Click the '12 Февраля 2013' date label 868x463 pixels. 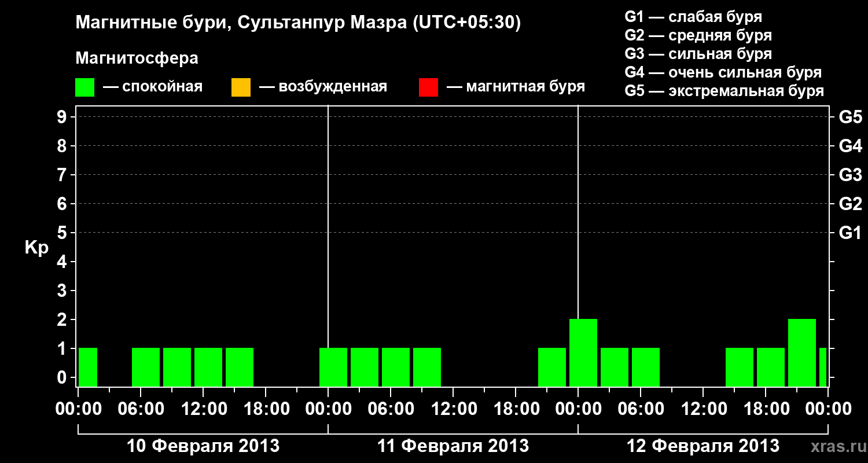pyautogui.click(x=703, y=446)
